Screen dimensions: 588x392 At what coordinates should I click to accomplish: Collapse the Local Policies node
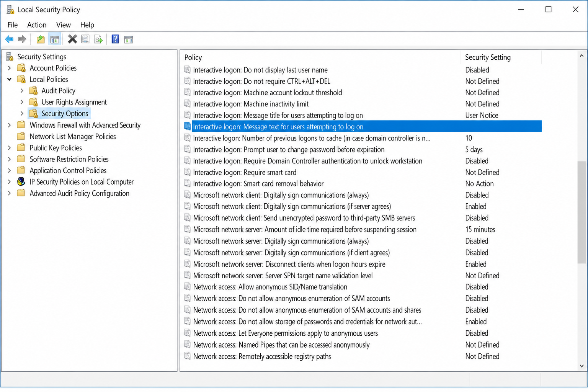[10, 80]
